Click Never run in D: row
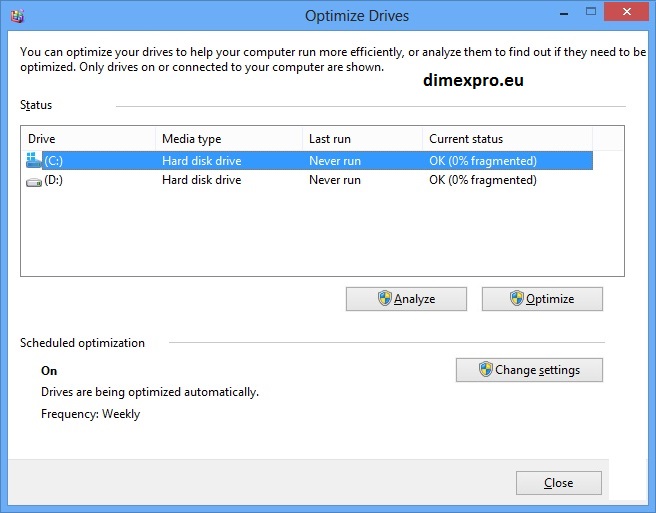The height and width of the screenshot is (513, 656). click(x=335, y=180)
